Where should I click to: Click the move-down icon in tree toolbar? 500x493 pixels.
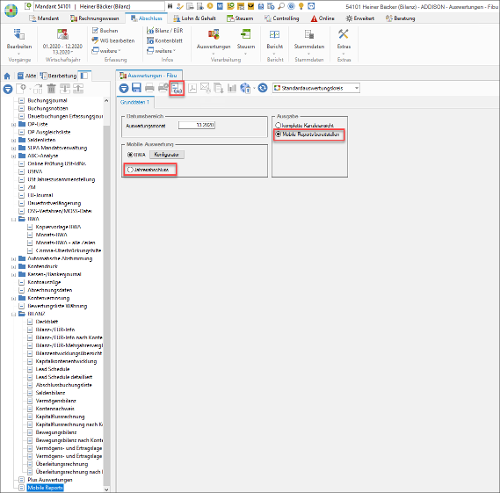tap(65, 89)
